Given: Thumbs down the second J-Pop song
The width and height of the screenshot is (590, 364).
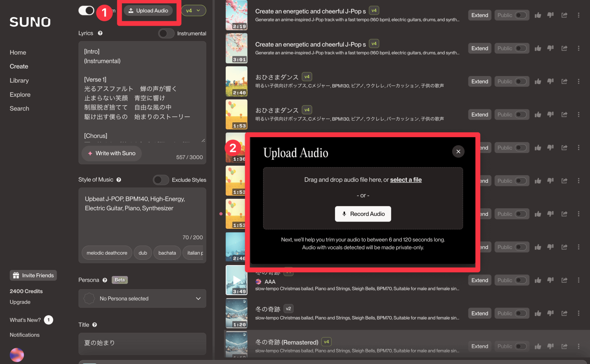Looking at the screenshot, I should pyautogui.click(x=551, y=48).
